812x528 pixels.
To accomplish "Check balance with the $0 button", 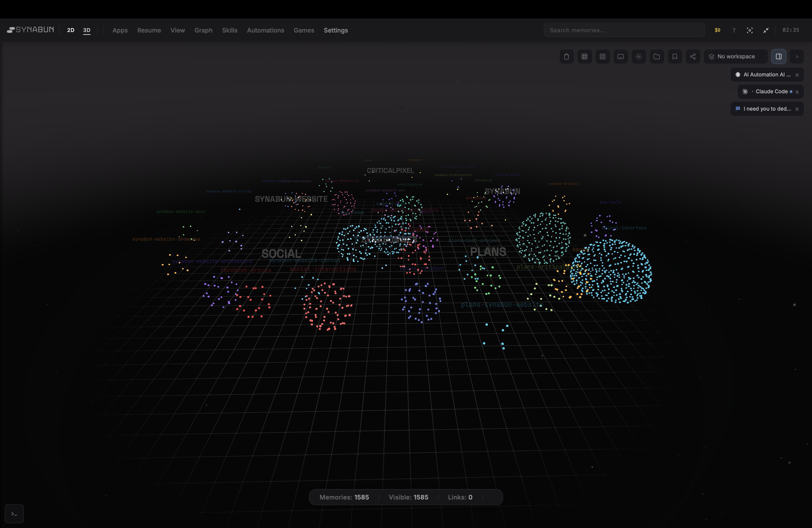I will pyautogui.click(x=718, y=30).
